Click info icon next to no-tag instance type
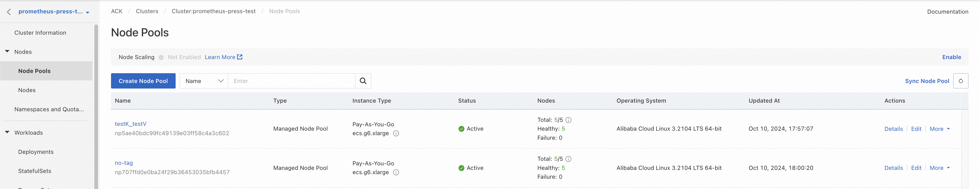Image resolution: width=980 pixels, height=189 pixels. tap(396, 173)
